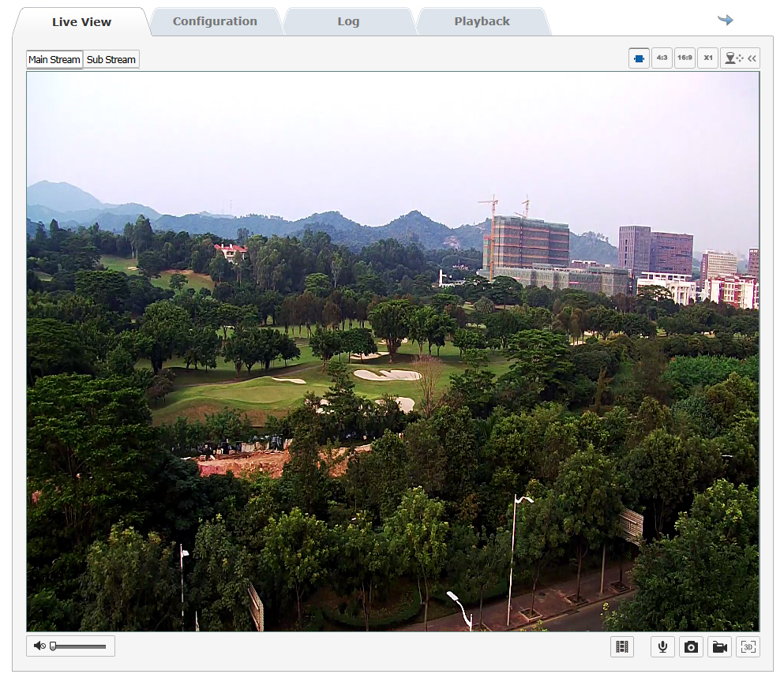Image resolution: width=784 pixels, height=674 pixels.
Task: Set the 4:3 aspect ratio
Action: (x=662, y=58)
